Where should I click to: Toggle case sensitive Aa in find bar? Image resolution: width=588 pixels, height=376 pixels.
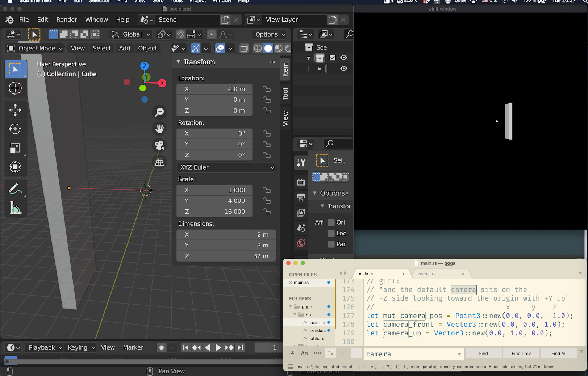tap(304, 354)
